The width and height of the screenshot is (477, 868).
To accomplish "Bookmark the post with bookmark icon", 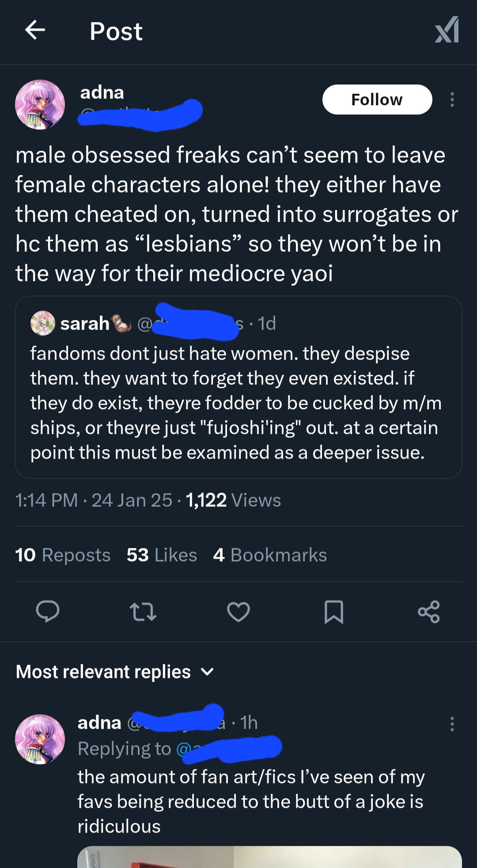I will [334, 612].
